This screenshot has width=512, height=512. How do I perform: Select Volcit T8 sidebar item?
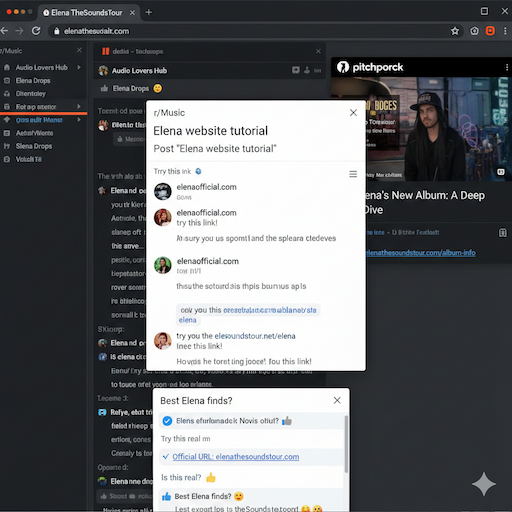[x=29, y=159]
